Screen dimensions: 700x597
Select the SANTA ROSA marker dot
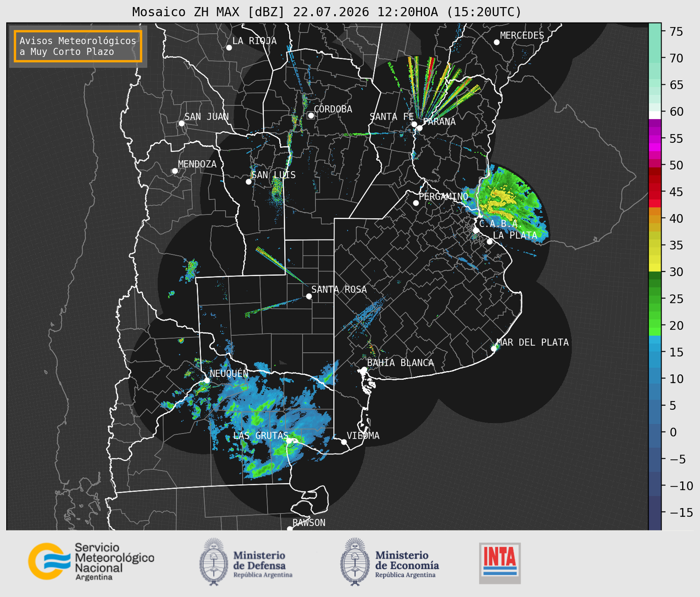click(x=309, y=296)
